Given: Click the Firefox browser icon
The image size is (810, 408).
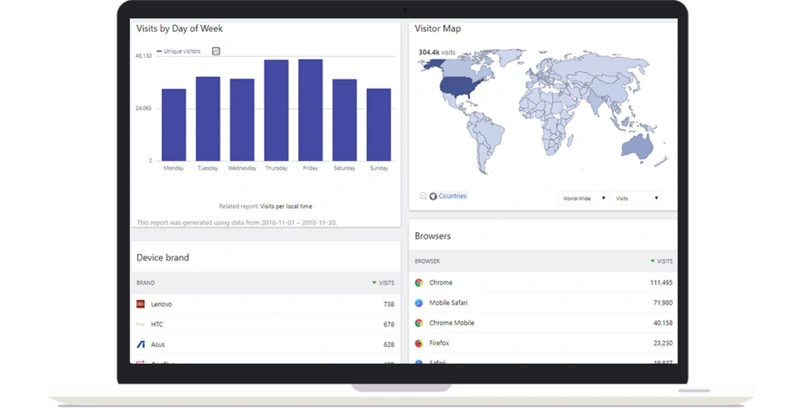Looking at the screenshot, I should pos(419,343).
